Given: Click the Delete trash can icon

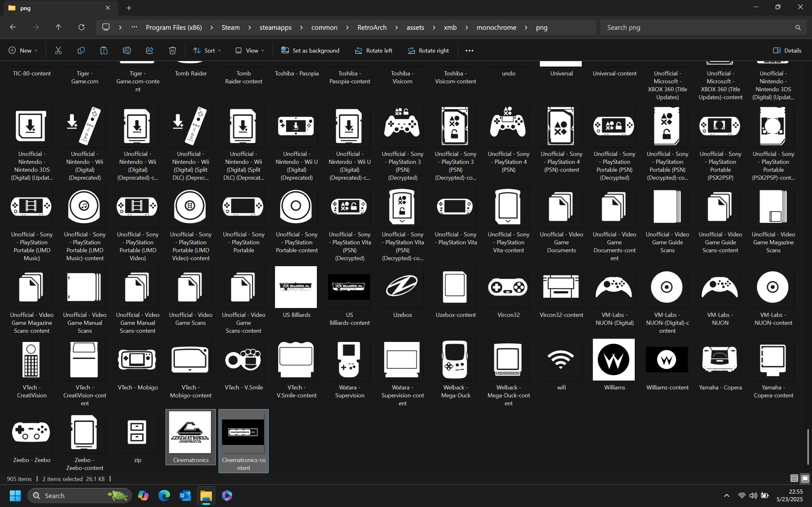Looking at the screenshot, I should pyautogui.click(x=173, y=51).
